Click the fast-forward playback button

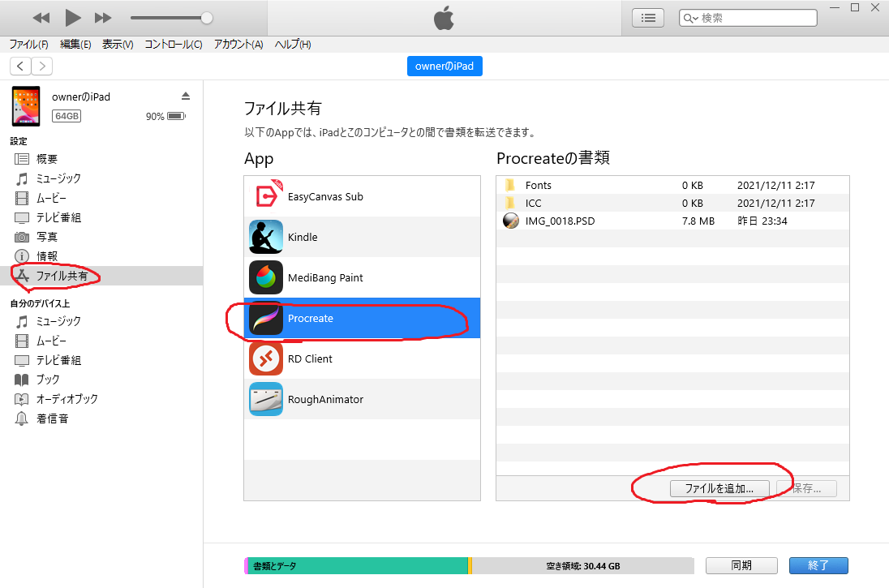pos(103,18)
